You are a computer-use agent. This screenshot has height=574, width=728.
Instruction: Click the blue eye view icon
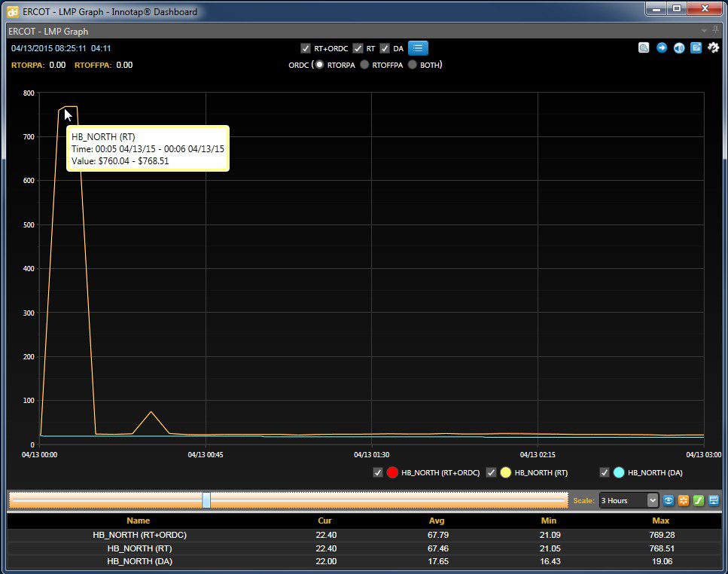[x=669, y=501]
